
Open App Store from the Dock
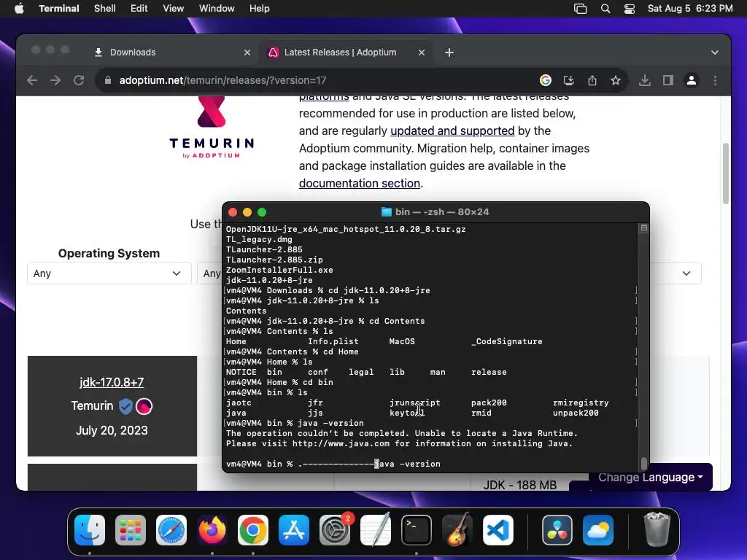coord(294,530)
